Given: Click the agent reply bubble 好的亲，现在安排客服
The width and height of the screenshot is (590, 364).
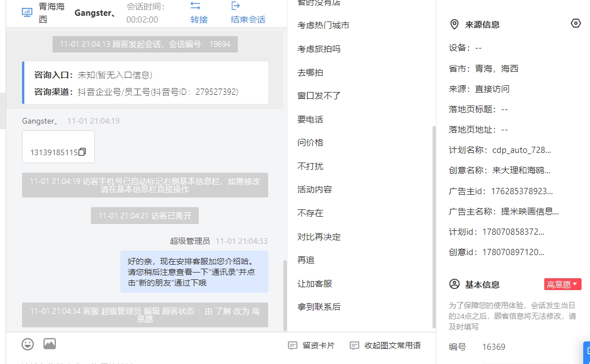Looking at the screenshot, I should click(194, 272).
